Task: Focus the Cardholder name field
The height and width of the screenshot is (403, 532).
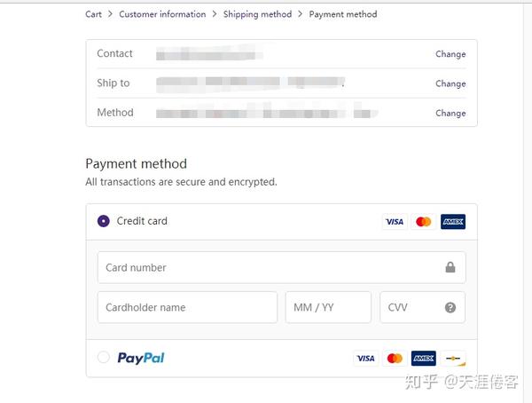Action: [187, 307]
